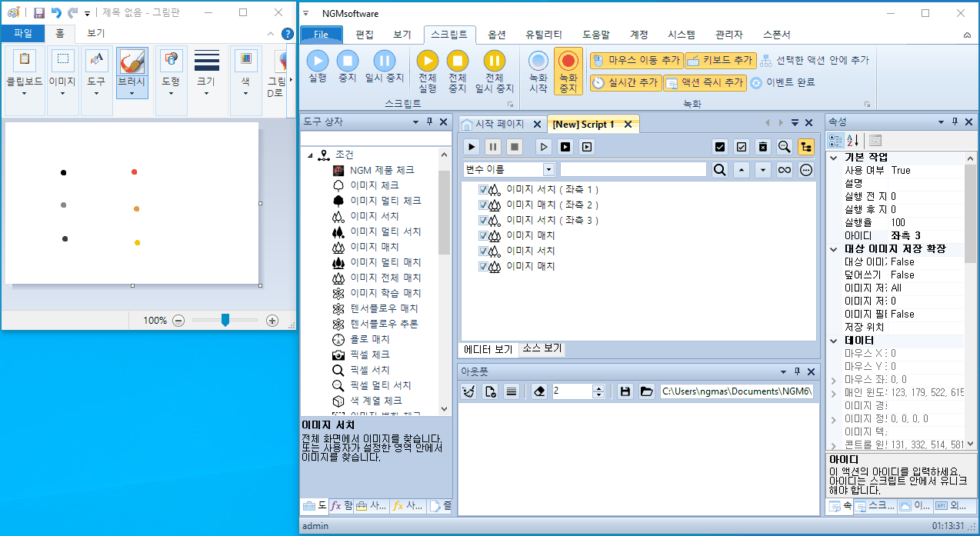Click the Paint zoom slider handle
This screenshot has height=536, width=980.
click(x=225, y=320)
